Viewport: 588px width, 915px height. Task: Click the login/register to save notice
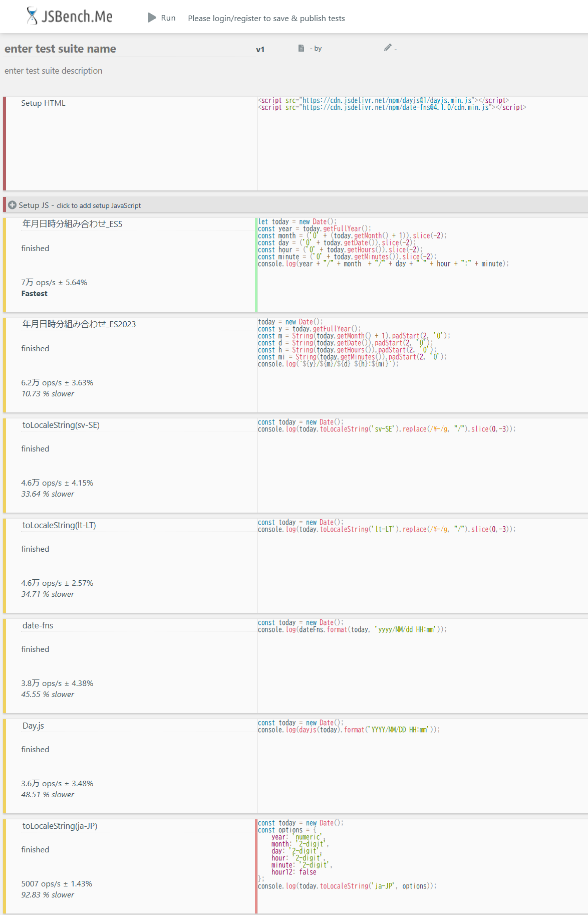click(x=266, y=19)
